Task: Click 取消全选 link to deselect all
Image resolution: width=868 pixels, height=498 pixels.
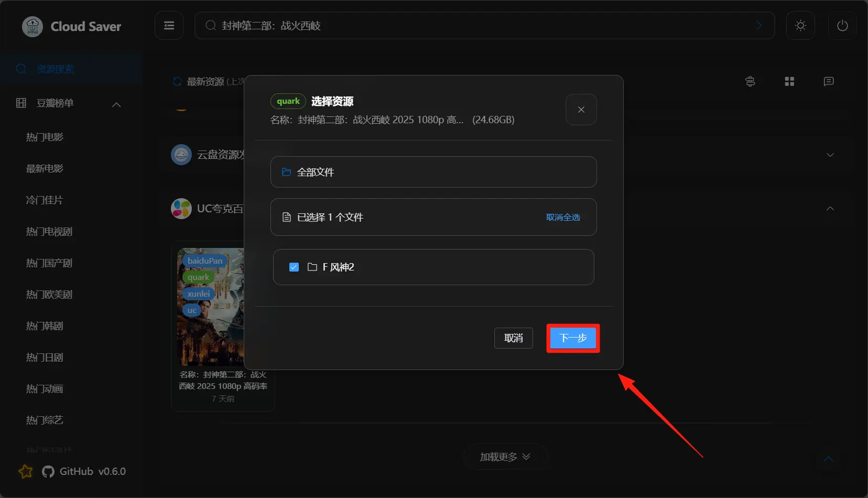Action: point(563,218)
